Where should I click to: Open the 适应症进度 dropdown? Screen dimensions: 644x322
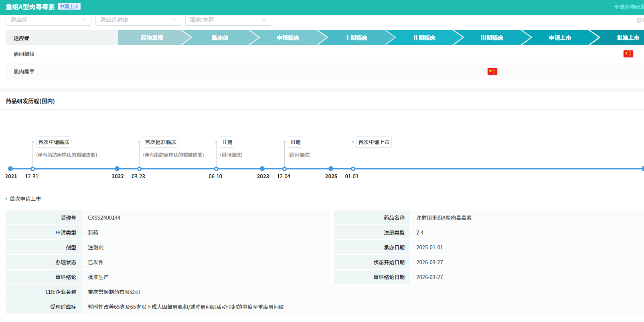[x=138, y=20]
